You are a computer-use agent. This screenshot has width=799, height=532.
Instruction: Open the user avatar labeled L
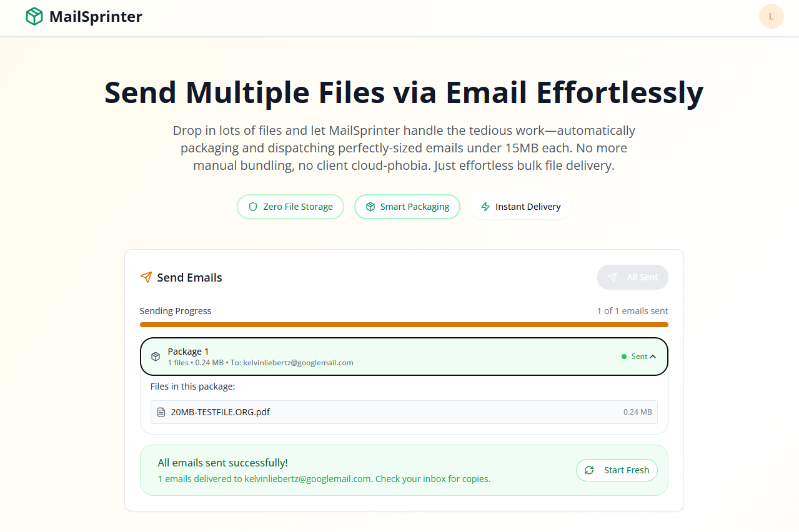click(x=771, y=16)
